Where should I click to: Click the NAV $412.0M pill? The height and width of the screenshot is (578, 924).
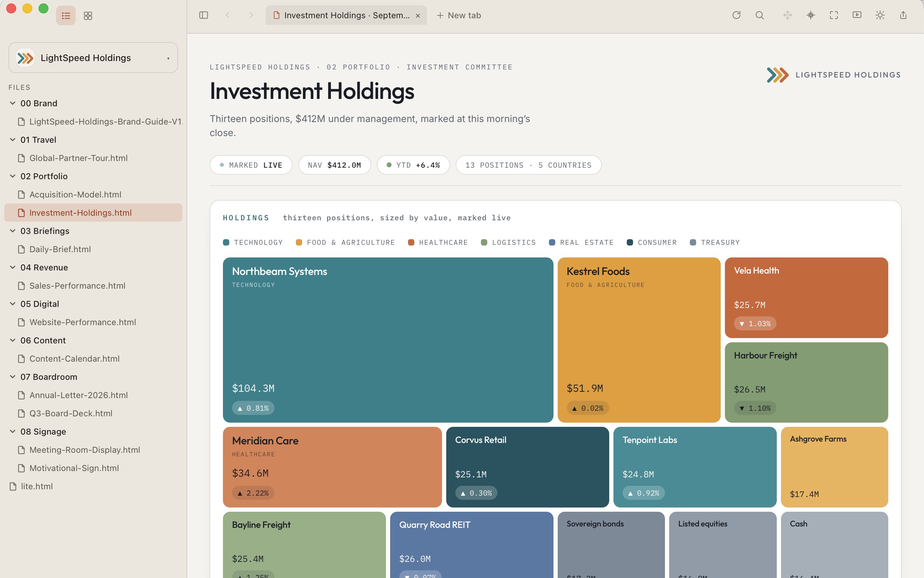(335, 165)
